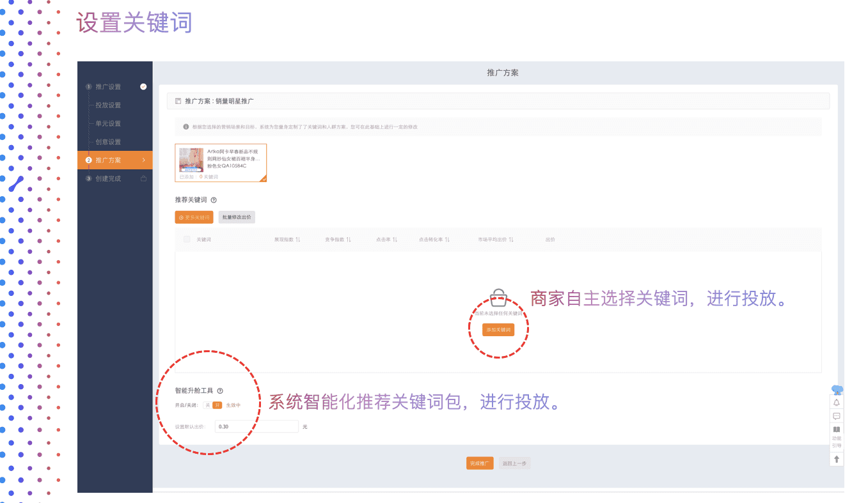This screenshot has height=503, width=868.
Task: Click the 已添加 0 关键词 count text
Action: pyautogui.click(x=199, y=176)
